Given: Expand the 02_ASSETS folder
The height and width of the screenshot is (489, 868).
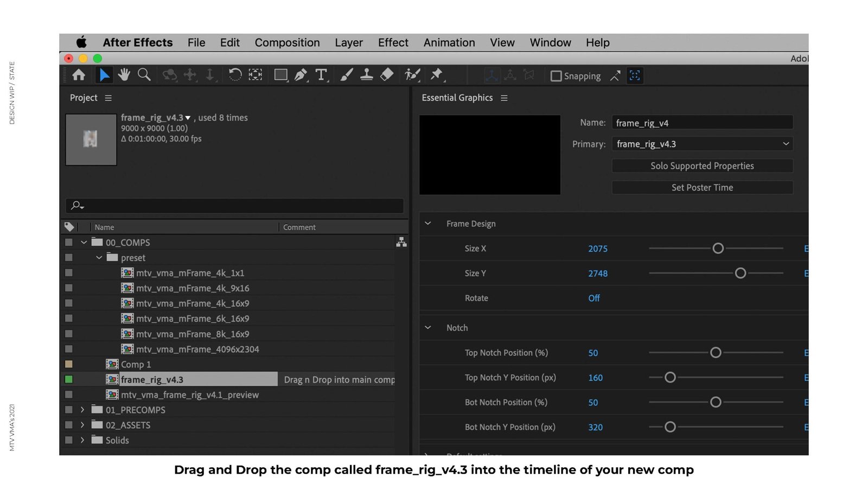Looking at the screenshot, I should (x=82, y=425).
